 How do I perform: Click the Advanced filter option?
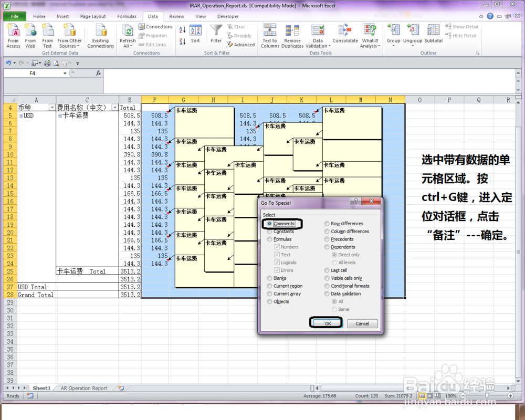pos(241,45)
